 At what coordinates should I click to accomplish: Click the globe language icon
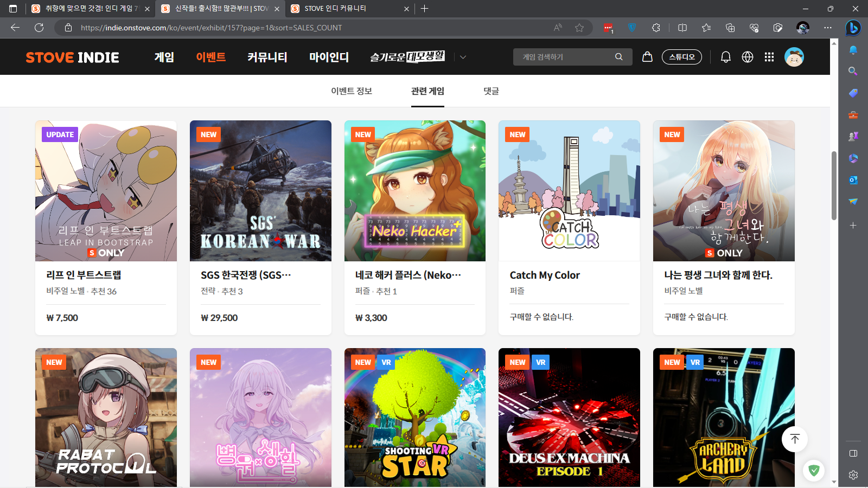(x=748, y=57)
